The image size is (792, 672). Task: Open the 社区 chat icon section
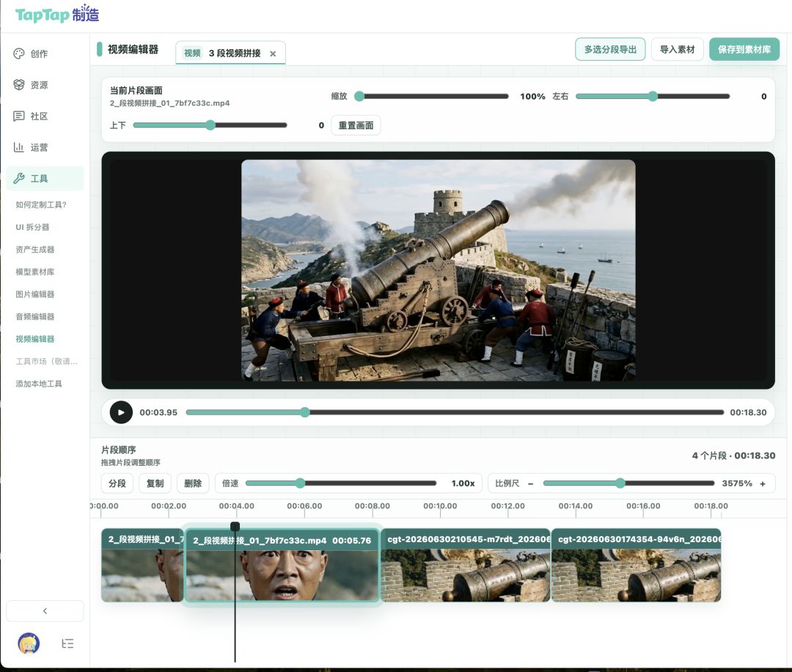pos(18,116)
